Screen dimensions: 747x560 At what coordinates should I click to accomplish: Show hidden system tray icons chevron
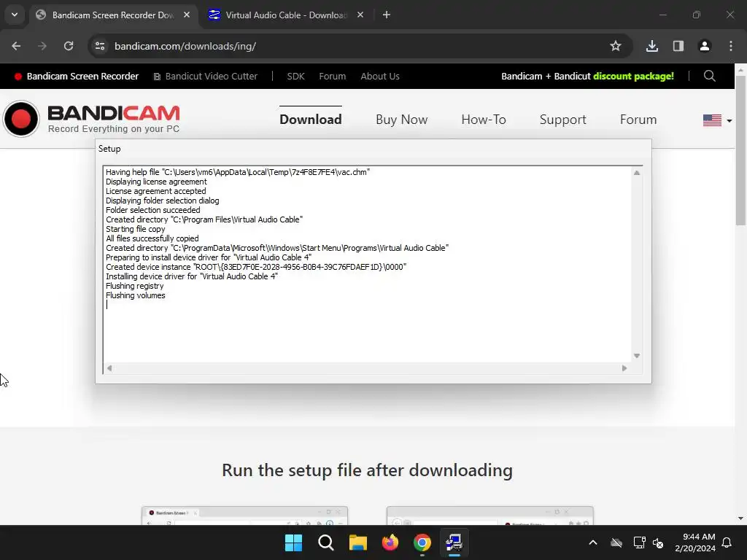point(592,542)
